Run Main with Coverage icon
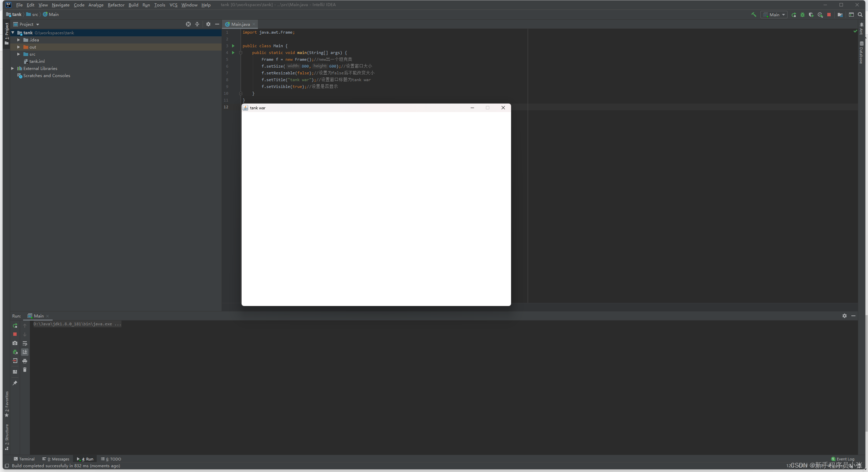 tap(811, 15)
